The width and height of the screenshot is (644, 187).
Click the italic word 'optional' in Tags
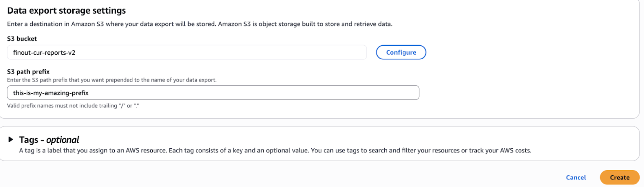pos(63,140)
